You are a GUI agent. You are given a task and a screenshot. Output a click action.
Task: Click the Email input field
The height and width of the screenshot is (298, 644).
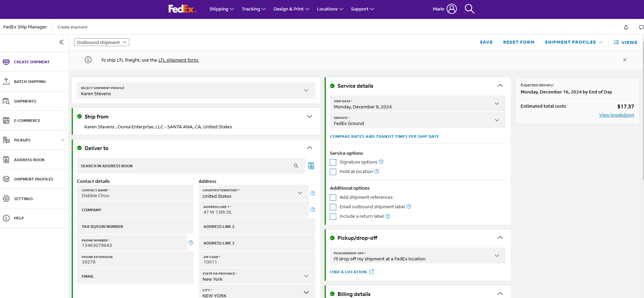[x=135, y=276]
